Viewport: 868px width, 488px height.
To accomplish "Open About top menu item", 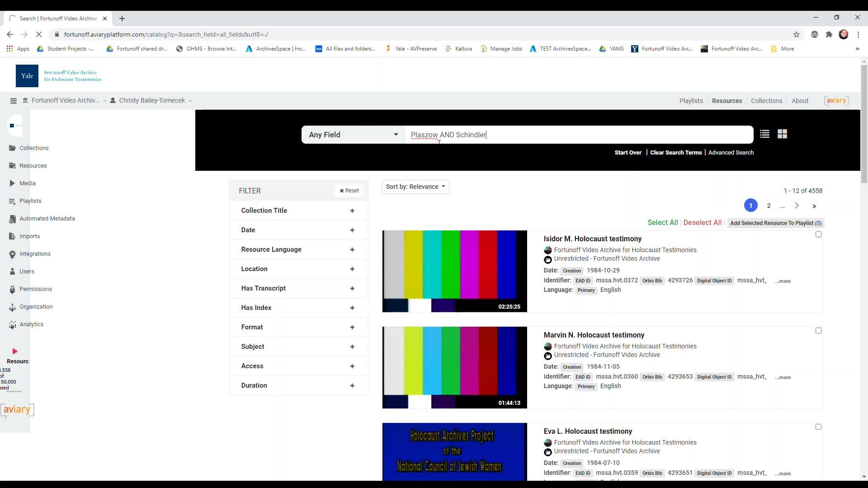I will 800,101.
